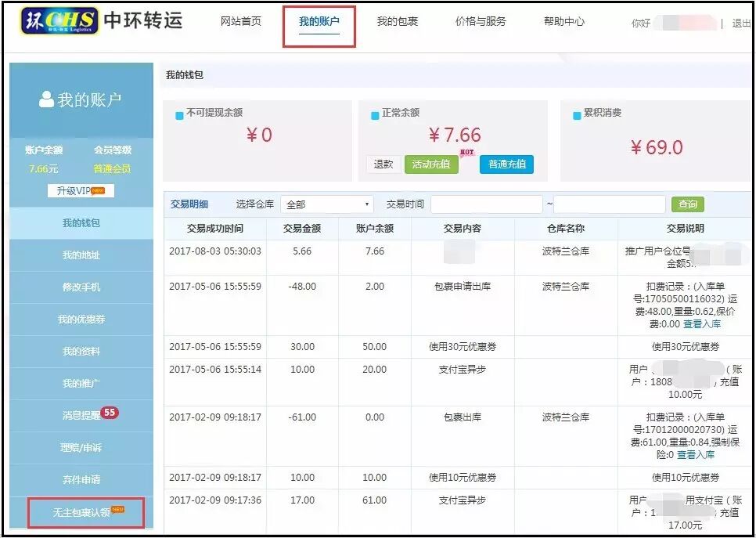Open 弃件申请 sidebar item
Screen dimensions: 756x538
click(81, 479)
